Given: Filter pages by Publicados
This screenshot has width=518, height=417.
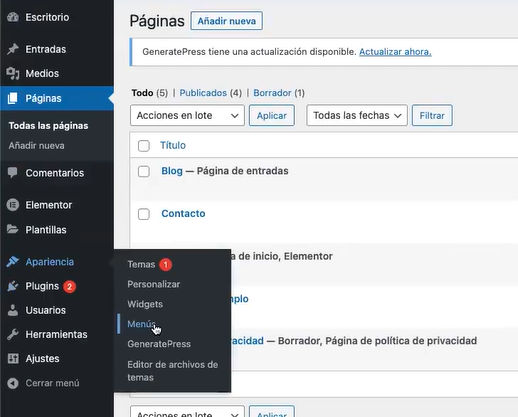Looking at the screenshot, I should point(203,93).
